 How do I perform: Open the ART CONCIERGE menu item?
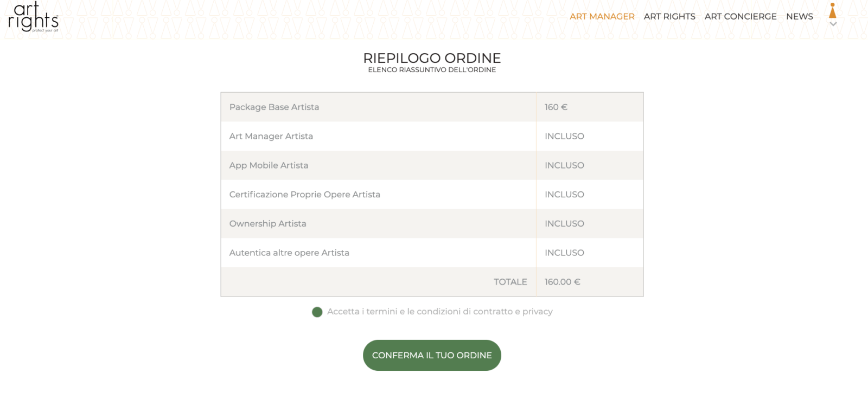[741, 16]
